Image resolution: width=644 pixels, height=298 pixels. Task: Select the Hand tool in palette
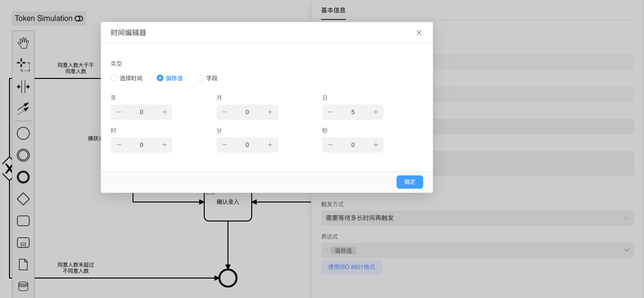23,43
